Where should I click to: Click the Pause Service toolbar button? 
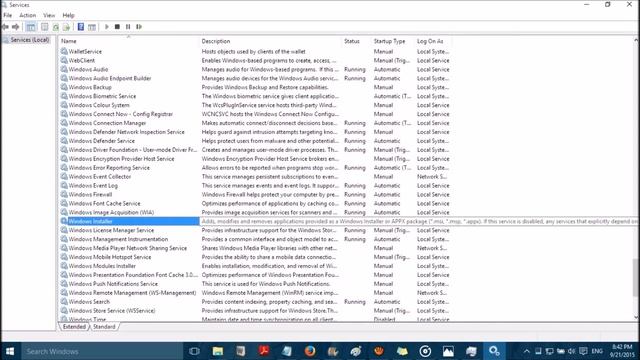(x=128, y=27)
